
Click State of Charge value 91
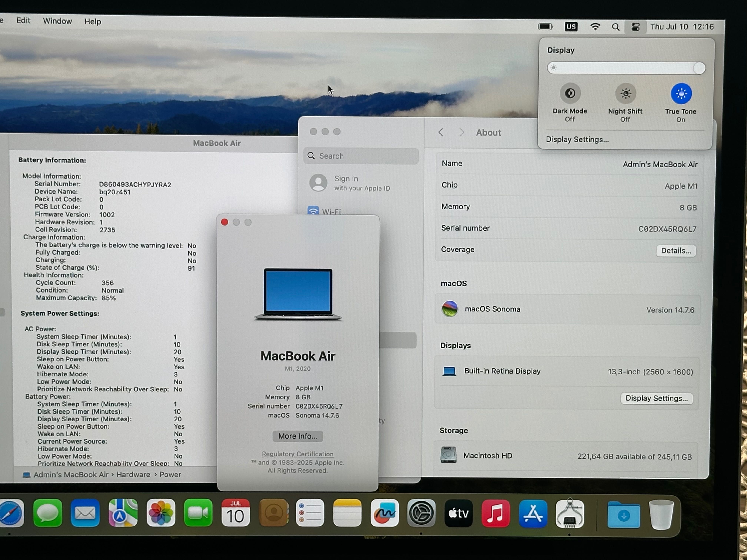click(191, 268)
